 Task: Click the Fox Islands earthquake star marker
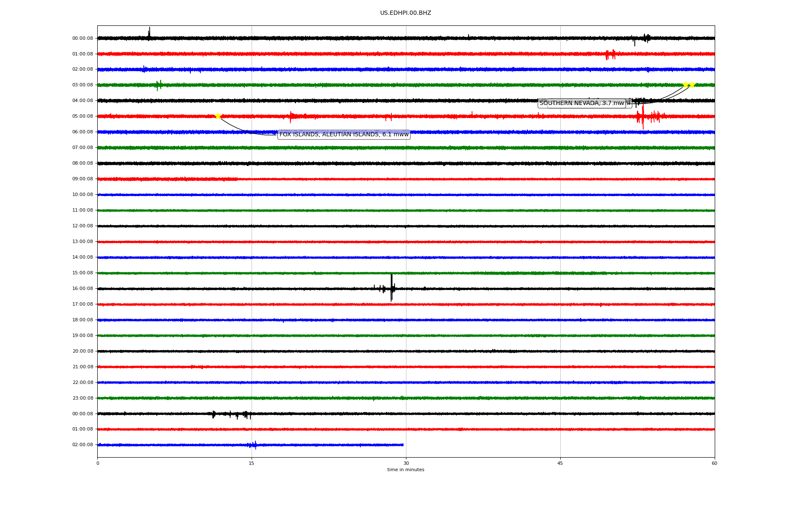(x=218, y=116)
